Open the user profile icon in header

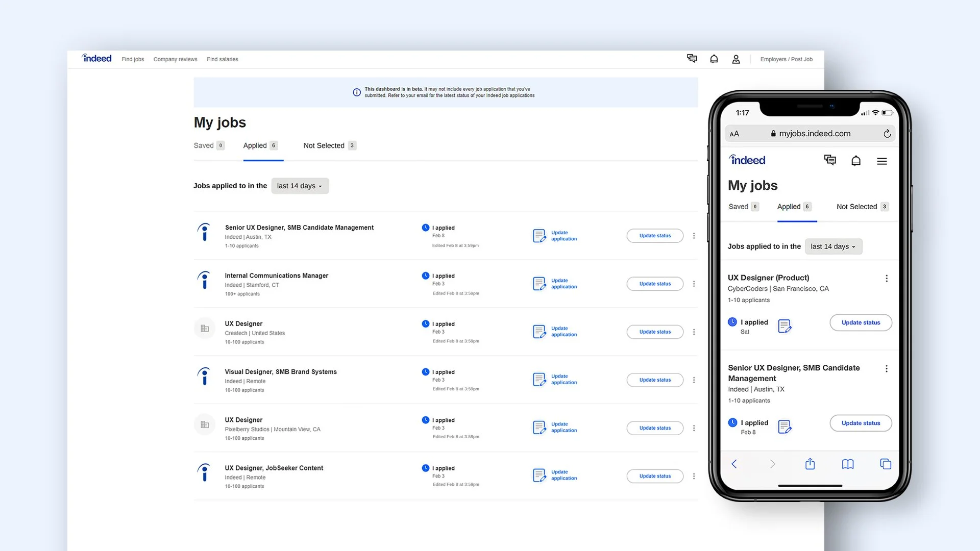pos(736,59)
